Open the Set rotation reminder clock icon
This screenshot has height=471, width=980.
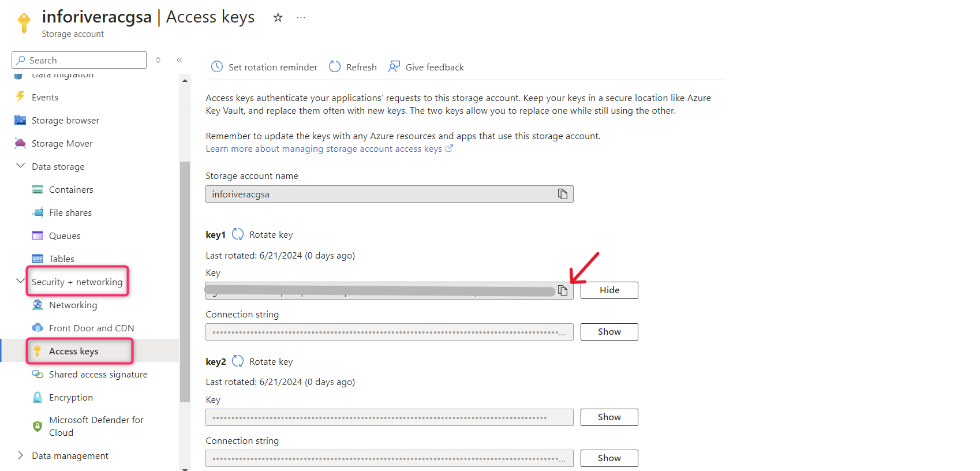click(217, 67)
